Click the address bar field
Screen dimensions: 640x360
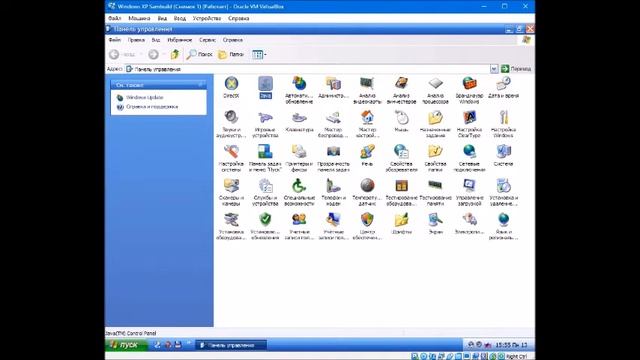307,69
